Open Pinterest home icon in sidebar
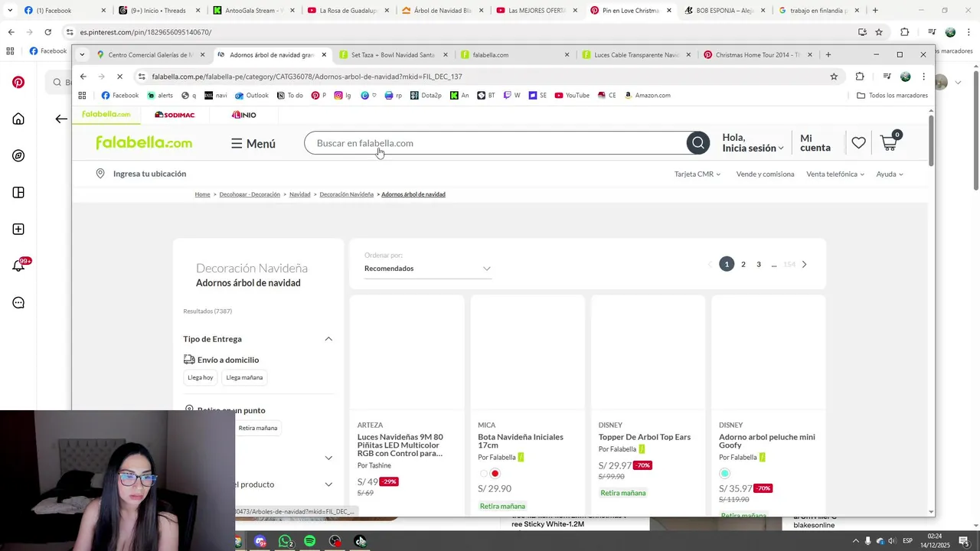The width and height of the screenshot is (980, 551). coord(18,119)
